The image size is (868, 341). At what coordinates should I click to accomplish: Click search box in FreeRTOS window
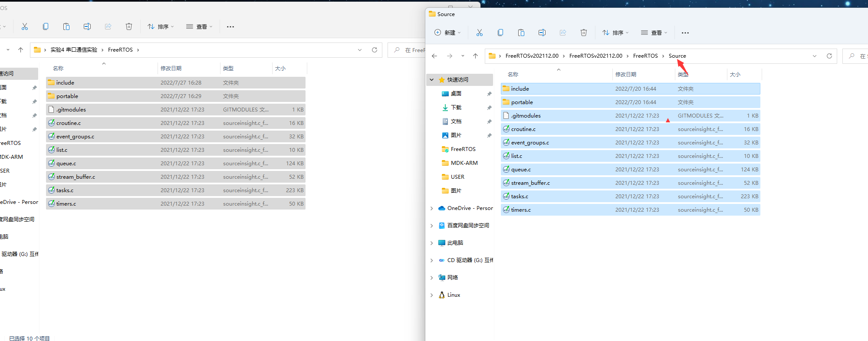[x=407, y=50]
